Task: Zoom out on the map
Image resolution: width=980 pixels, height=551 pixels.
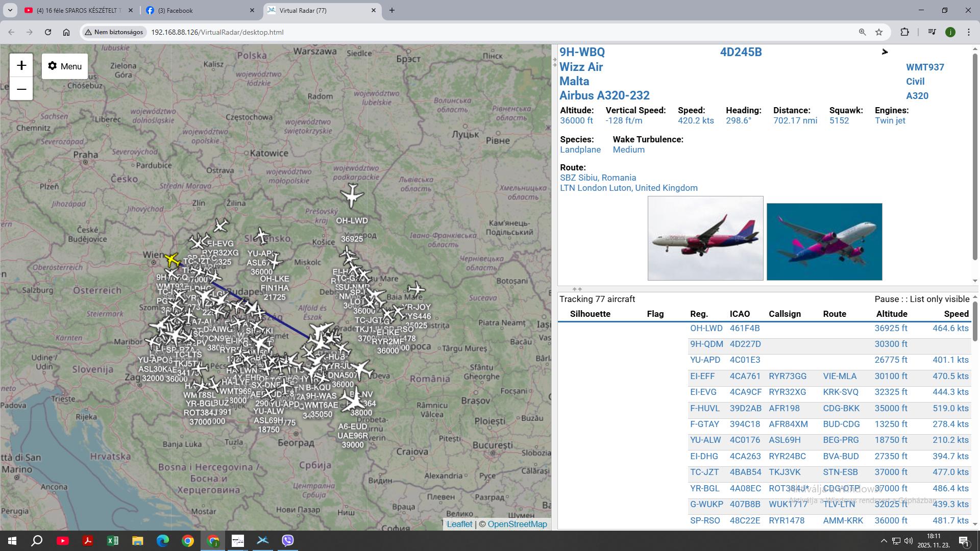Action: click(x=21, y=89)
